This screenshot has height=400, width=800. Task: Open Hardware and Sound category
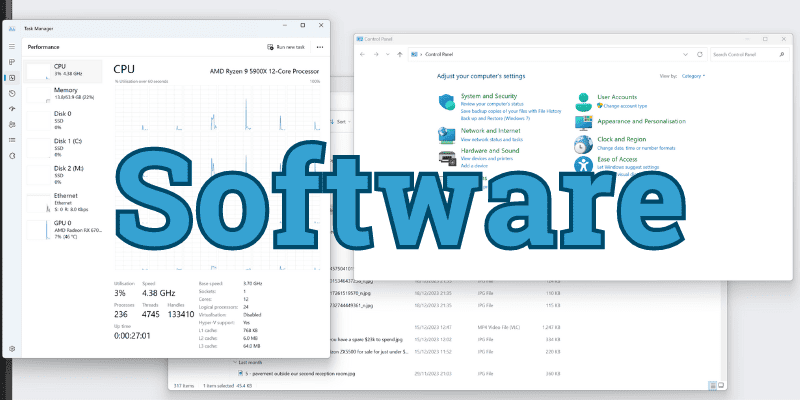[490, 151]
